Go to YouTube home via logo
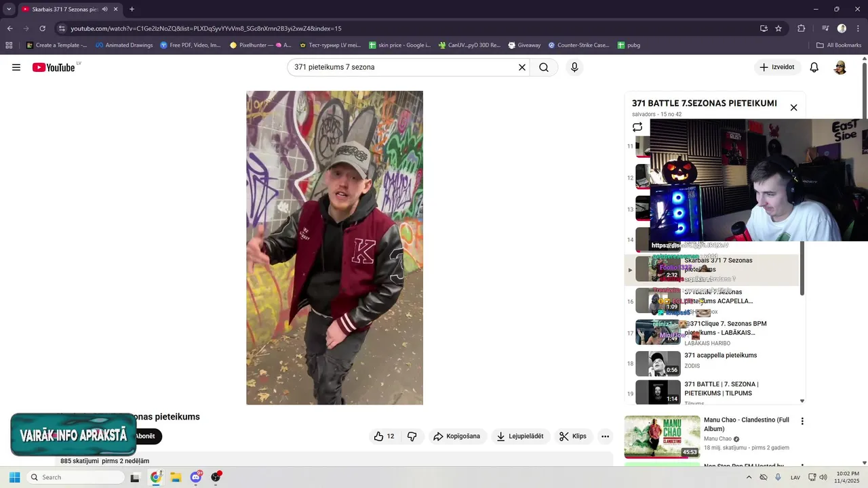The width and height of the screenshot is (868, 488). click(x=54, y=67)
